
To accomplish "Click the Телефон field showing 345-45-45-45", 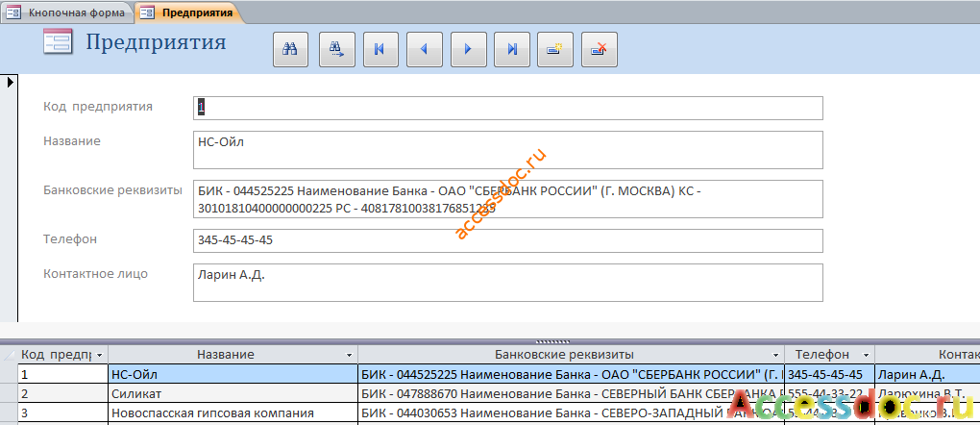I will [507, 240].
